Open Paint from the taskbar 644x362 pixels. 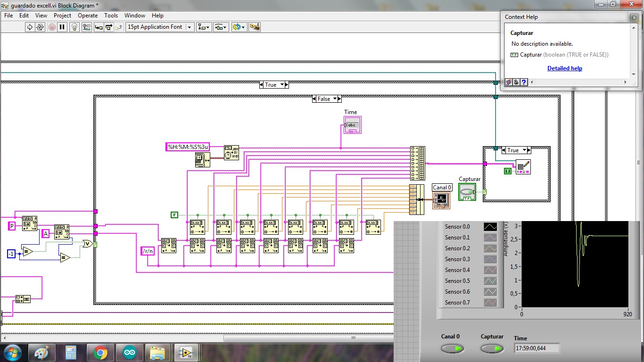tap(41, 353)
